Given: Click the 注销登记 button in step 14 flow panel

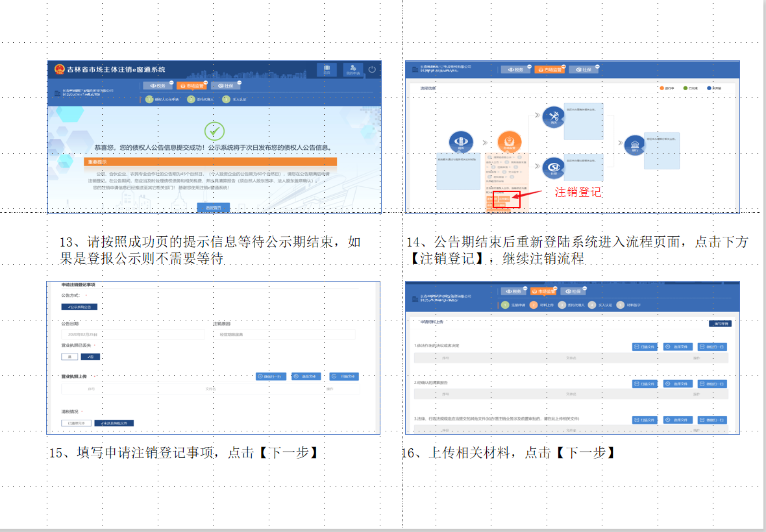Looking at the screenshot, I should (504, 199).
